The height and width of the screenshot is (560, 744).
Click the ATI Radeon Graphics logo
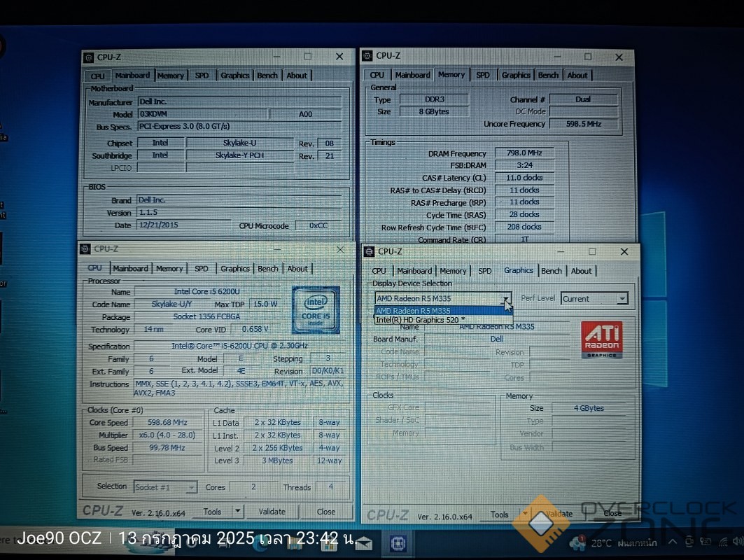tap(601, 339)
